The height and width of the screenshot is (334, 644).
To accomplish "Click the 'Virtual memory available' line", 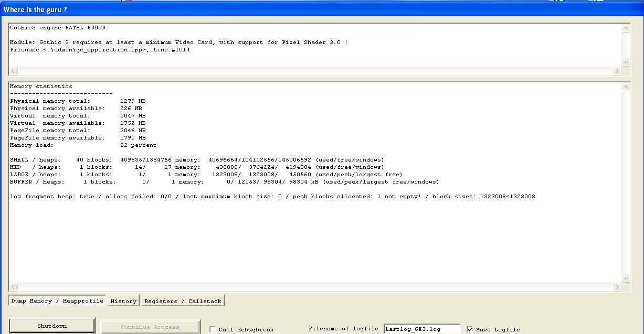I will tap(78, 123).
